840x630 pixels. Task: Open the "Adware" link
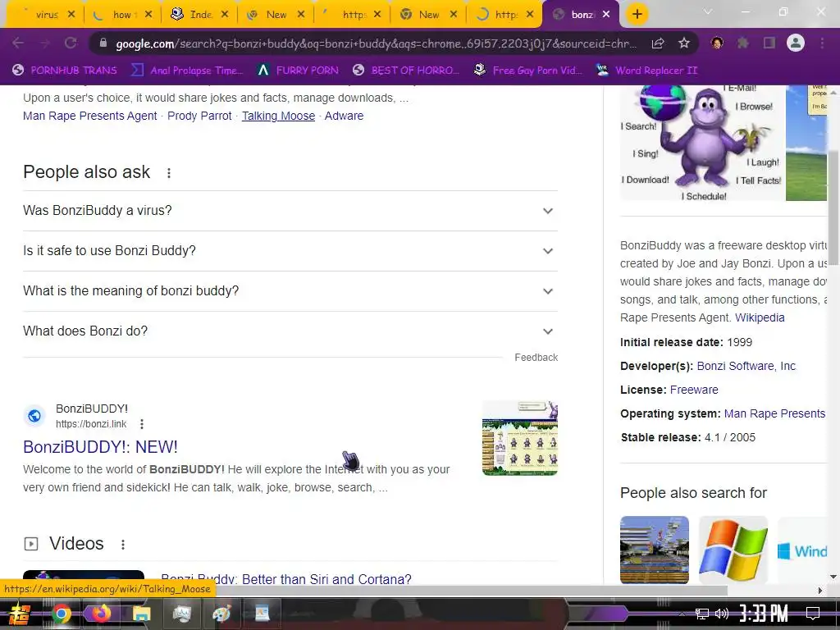(x=344, y=116)
